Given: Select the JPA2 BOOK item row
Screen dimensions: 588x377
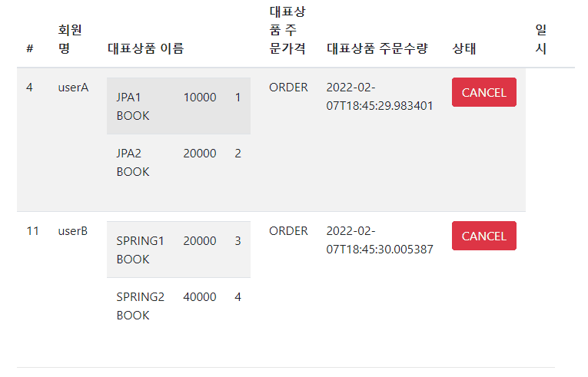Looking at the screenshot, I should click(x=178, y=162).
